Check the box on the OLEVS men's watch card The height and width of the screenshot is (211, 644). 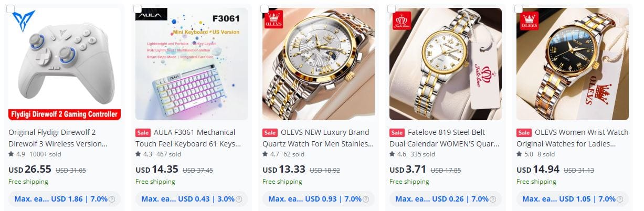tap(265, 9)
